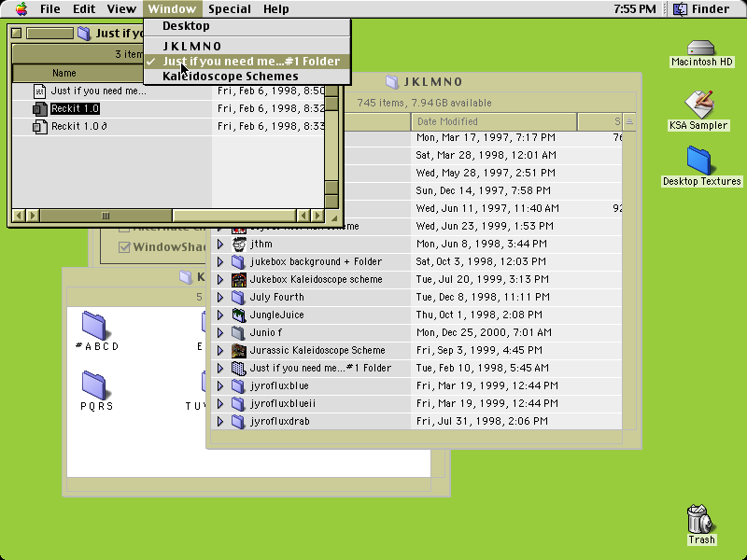Image resolution: width=747 pixels, height=560 pixels.
Task: Expand the July Fourth disclosure triangle
Action: 220,297
